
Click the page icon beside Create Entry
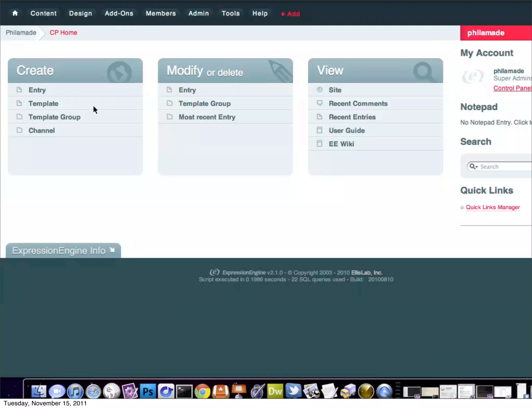coord(19,90)
